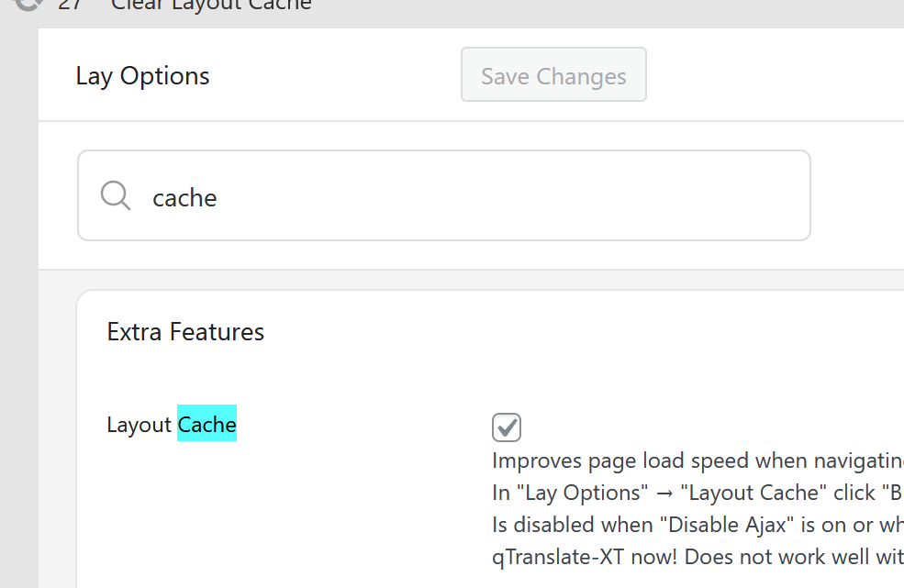Disable the Layout Cache checkbox

tap(507, 427)
